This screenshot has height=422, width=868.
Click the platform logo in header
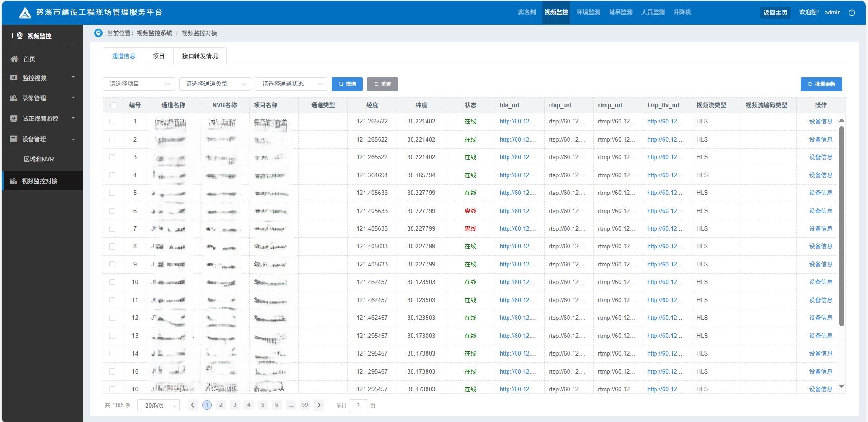pyautogui.click(x=25, y=13)
